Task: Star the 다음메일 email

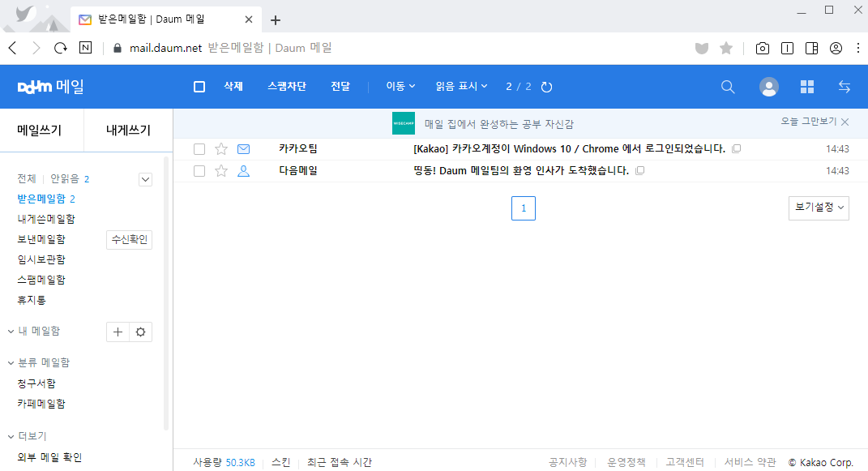Action: (x=221, y=171)
